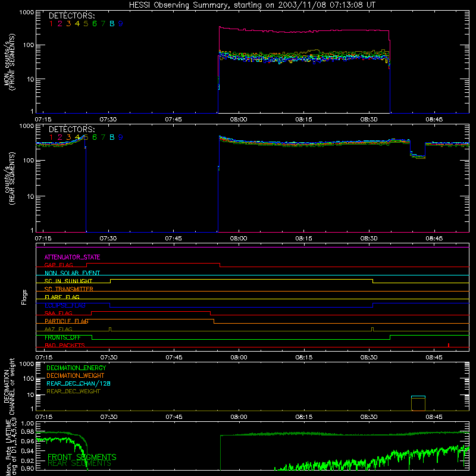Viewport: 476px width, 476px height.
Task: Click dark green detector number 7 in rear segments legend
Action: click(103, 137)
